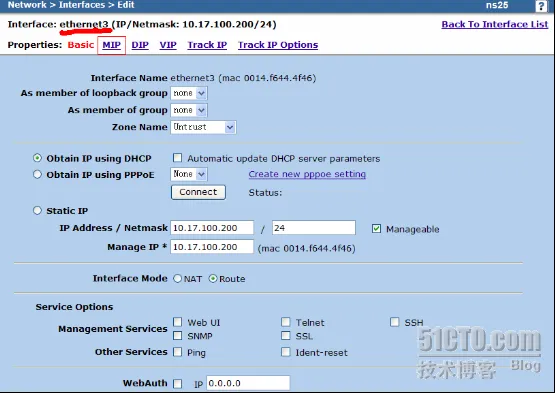Viewport: 555px width, 393px height.
Task: Open the MIP properties tab
Action: tap(111, 45)
